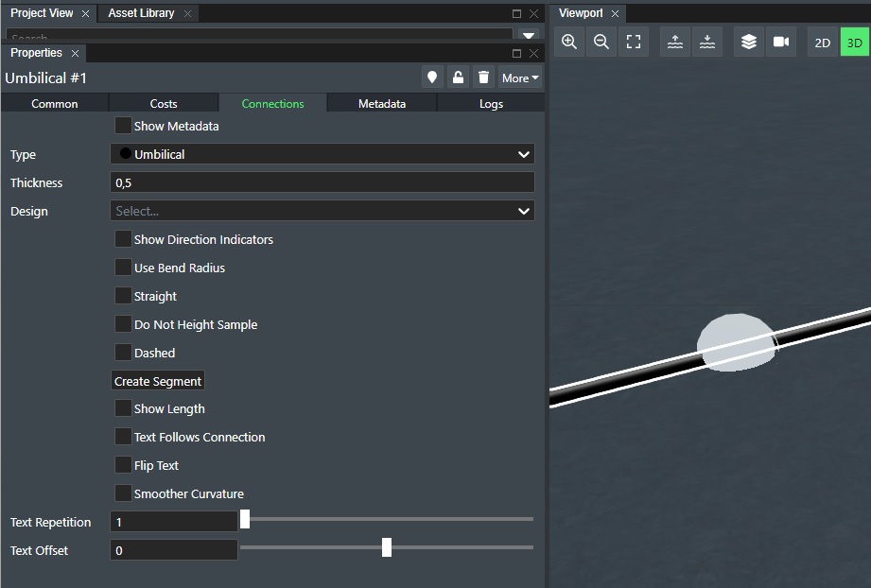Close the Project View panel group
The width and height of the screenshot is (871, 588).
point(533,13)
